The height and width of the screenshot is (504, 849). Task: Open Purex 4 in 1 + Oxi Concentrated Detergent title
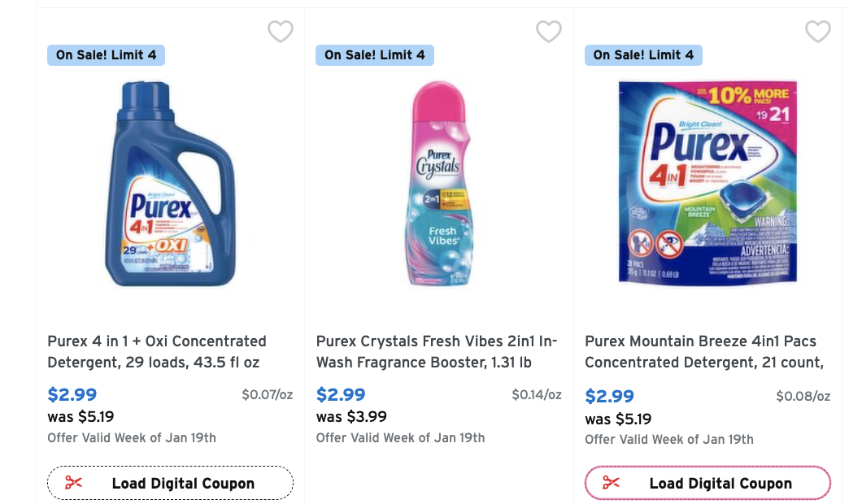point(157,351)
